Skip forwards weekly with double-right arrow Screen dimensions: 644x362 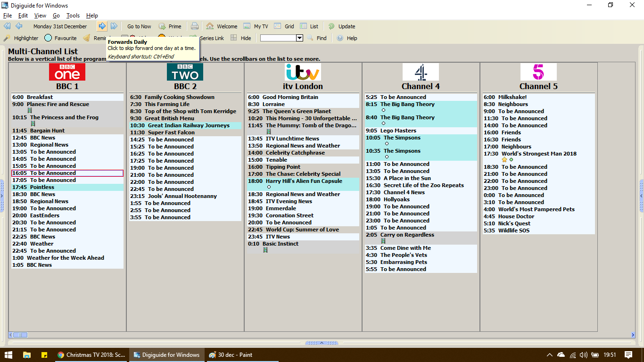click(x=114, y=26)
